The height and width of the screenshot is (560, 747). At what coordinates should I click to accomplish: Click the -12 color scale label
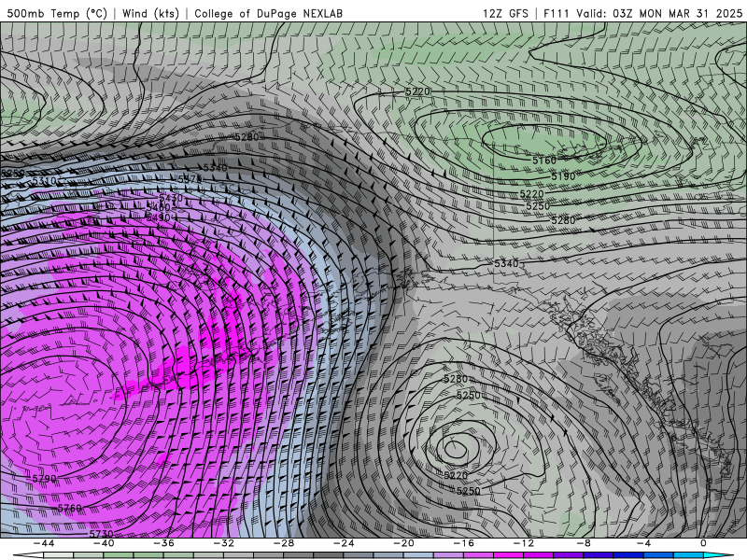pyautogui.click(x=524, y=543)
